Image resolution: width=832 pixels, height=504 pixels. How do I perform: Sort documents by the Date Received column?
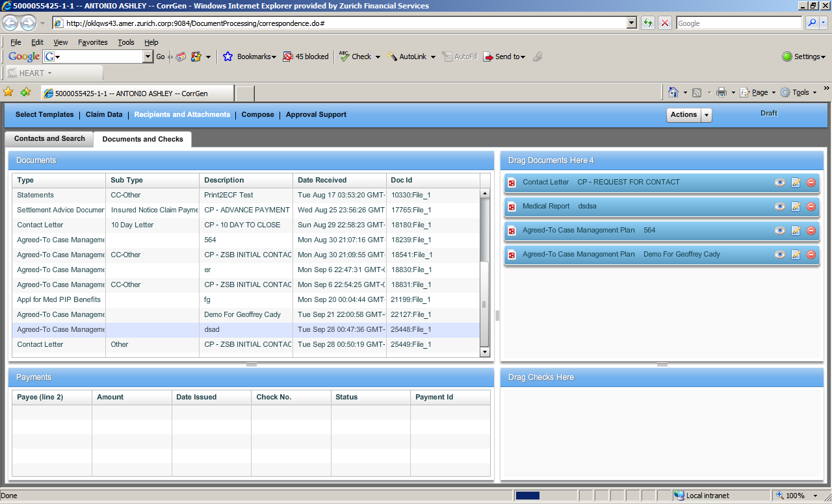pos(339,180)
